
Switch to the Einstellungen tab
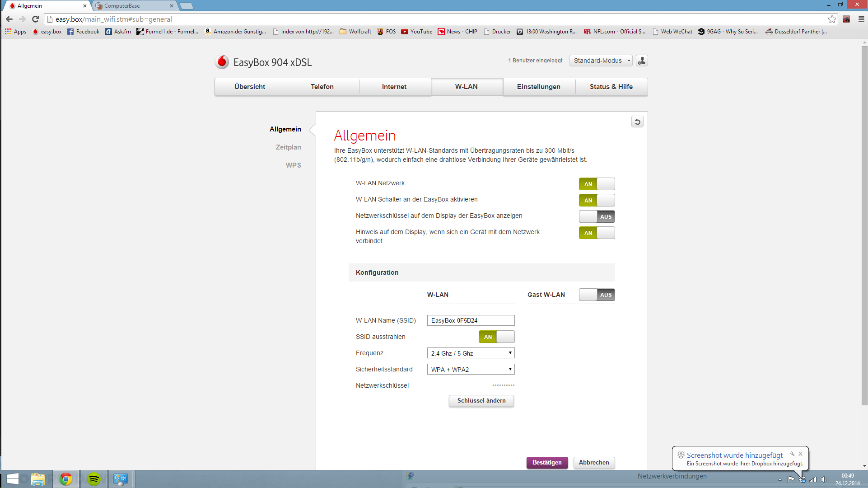click(x=539, y=87)
